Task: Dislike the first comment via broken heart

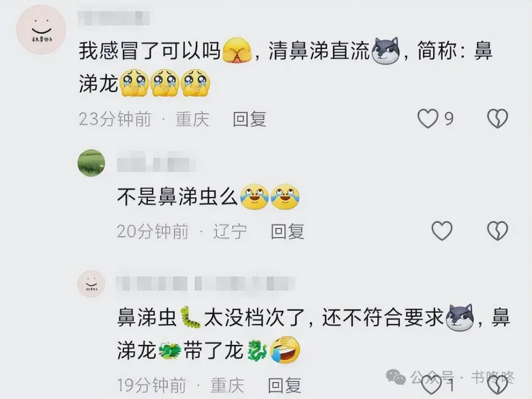Action: click(498, 119)
